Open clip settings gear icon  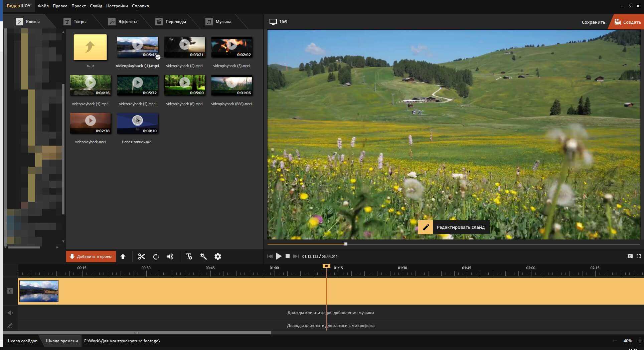point(218,256)
